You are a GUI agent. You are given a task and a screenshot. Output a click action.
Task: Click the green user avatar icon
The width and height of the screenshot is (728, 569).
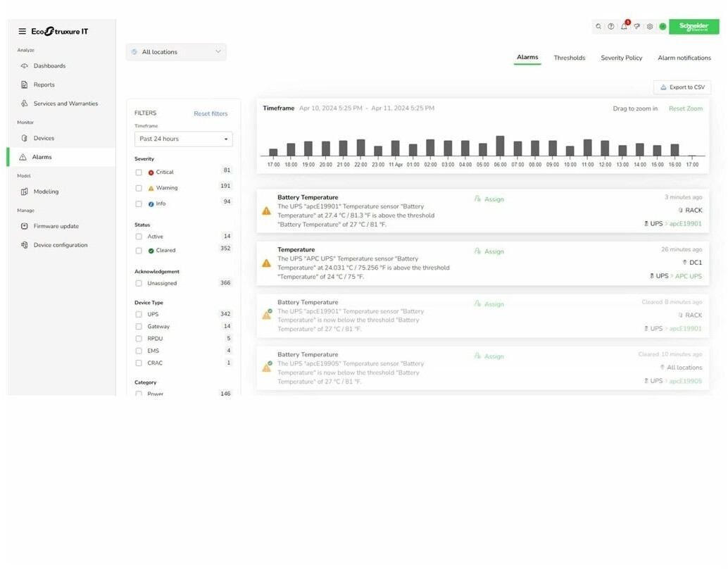click(x=663, y=27)
